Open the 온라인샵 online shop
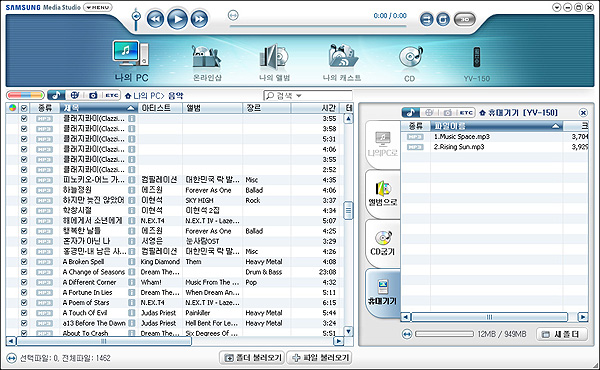This screenshot has height=370, width=600. pos(207,63)
